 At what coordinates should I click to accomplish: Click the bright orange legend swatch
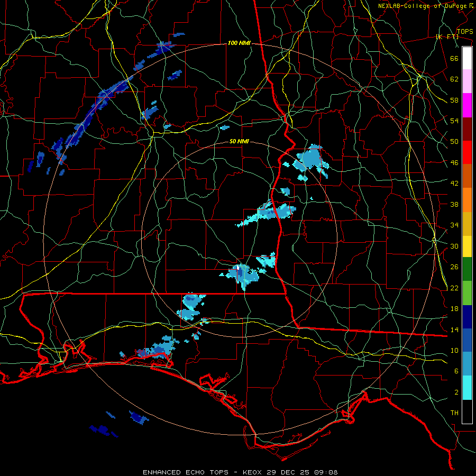click(467, 200)
